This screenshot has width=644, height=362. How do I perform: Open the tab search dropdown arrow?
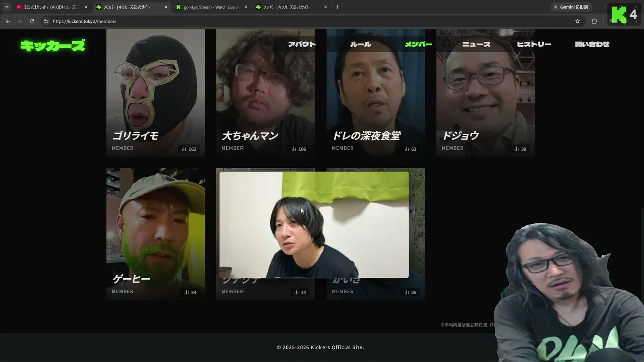[7, 7]
